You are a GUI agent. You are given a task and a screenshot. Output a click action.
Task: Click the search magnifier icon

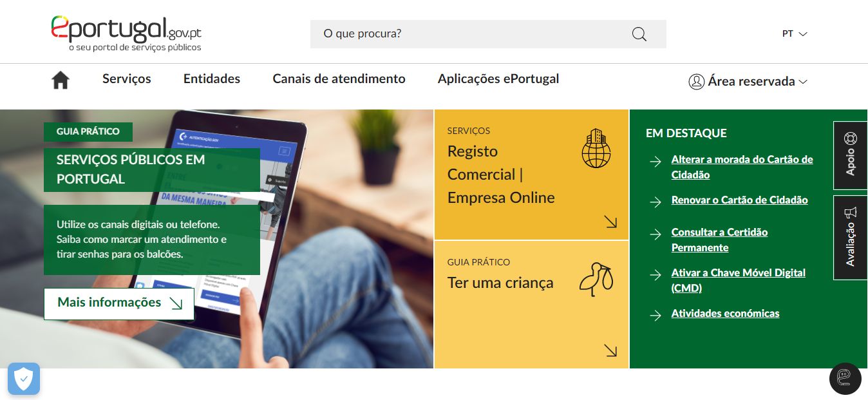[x=639, y=34]
